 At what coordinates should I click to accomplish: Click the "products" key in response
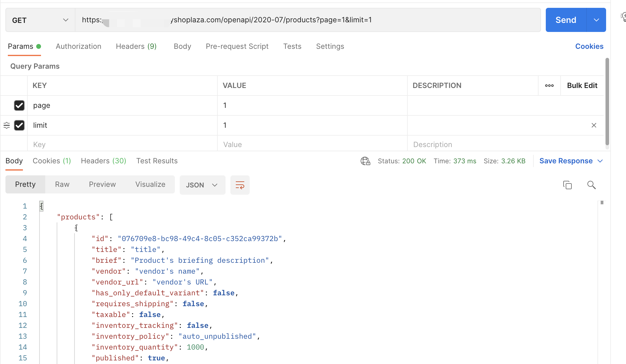(78, 217)
